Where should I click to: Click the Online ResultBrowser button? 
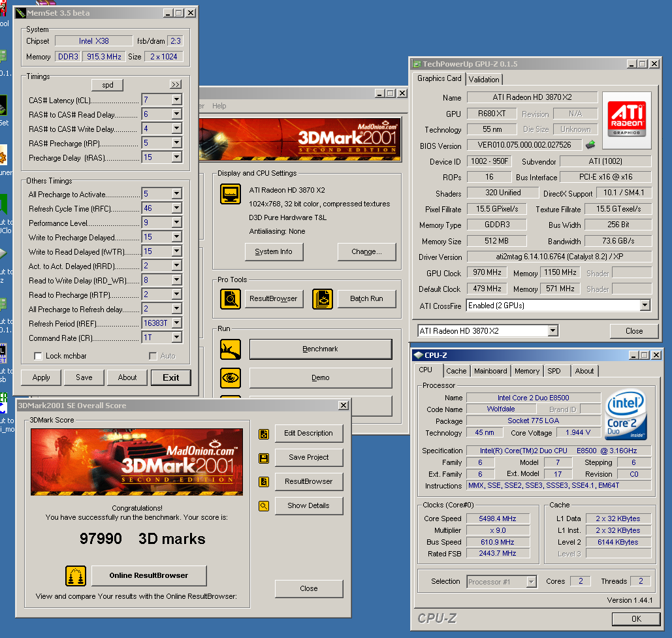(149, 576)
